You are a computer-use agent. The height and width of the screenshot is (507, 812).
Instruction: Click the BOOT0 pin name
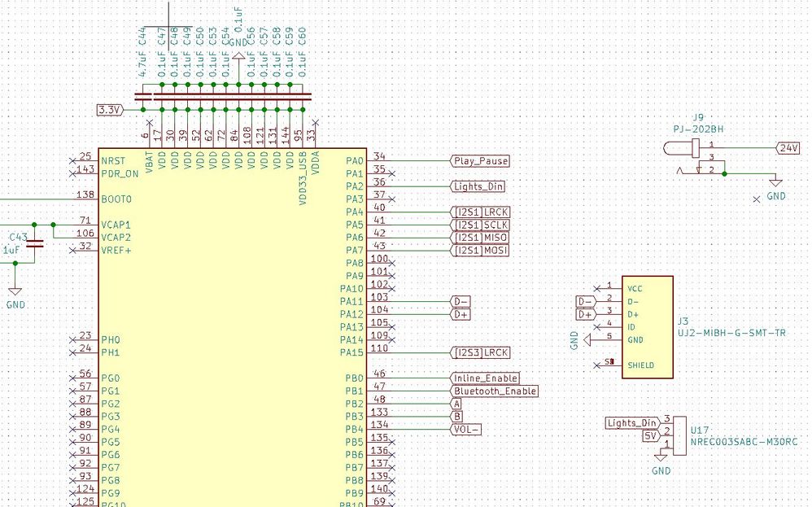pyautogui.click(x=116, y=199)
